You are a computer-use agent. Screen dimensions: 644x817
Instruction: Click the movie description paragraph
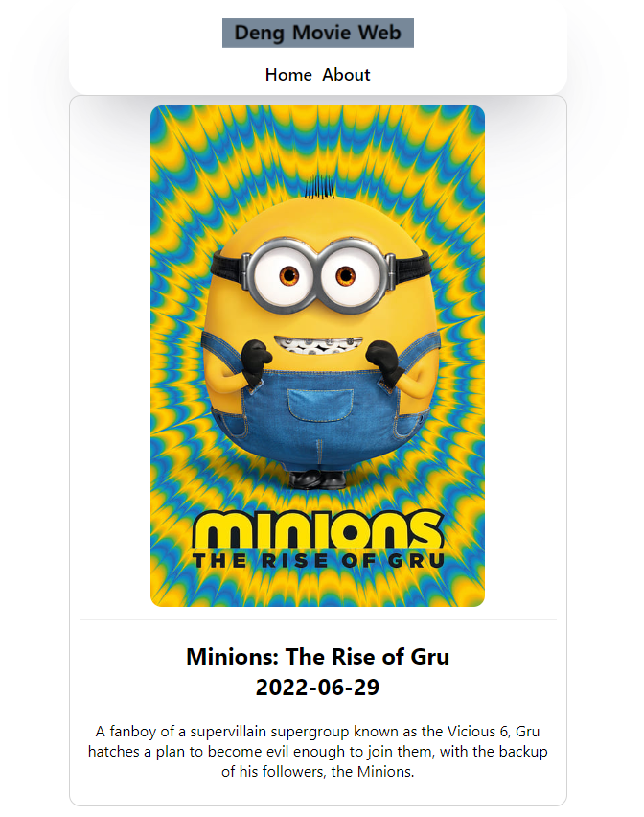[317, 752]
